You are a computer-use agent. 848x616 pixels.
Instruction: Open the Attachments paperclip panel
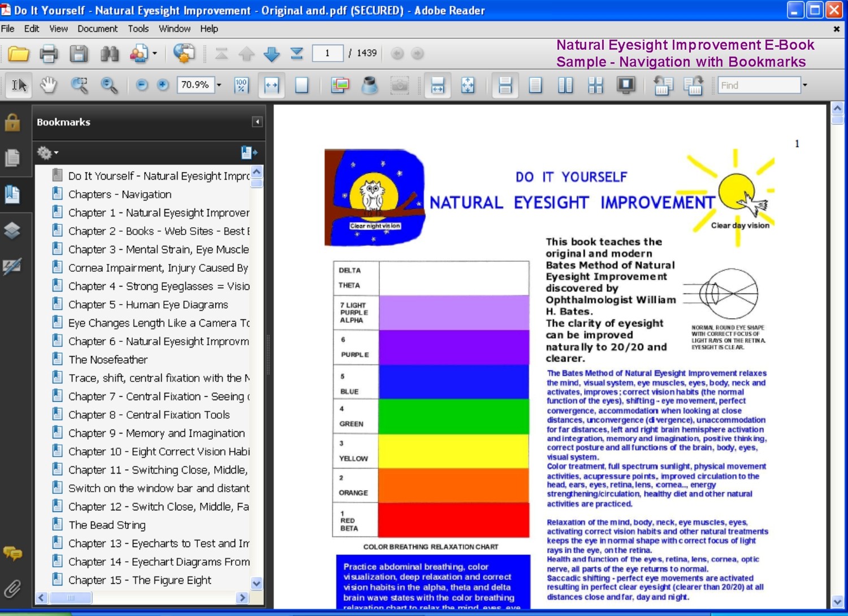(12, 589)
